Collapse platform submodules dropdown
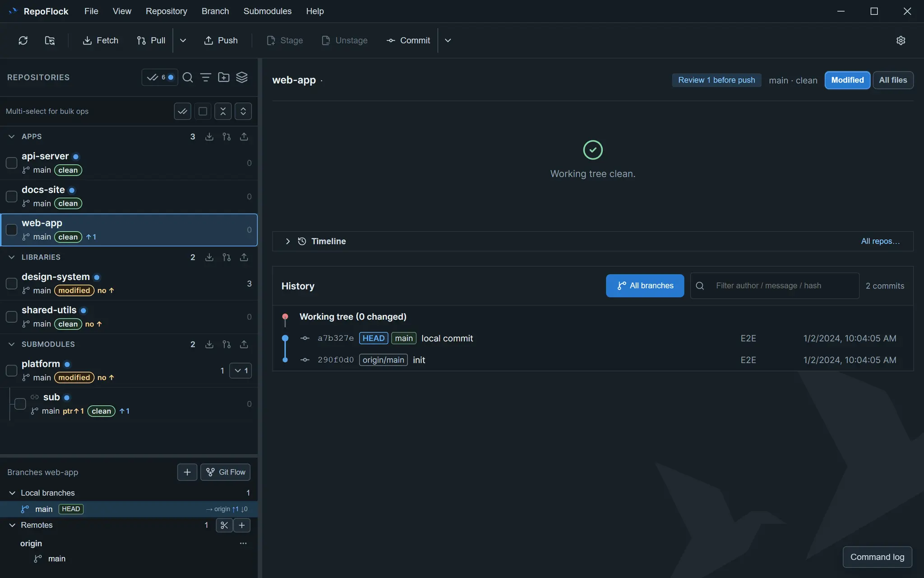This screenshot has height=578, width=924. 240,371
